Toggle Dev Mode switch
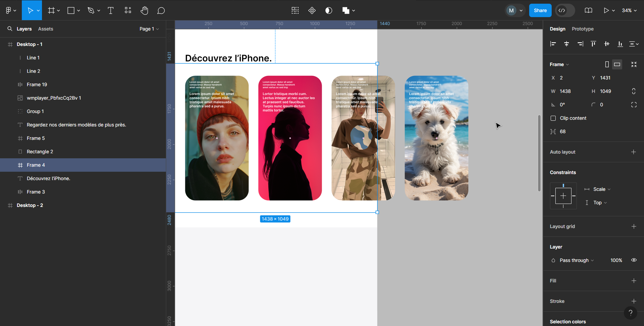This screenshot has width=644, height=326. pyautogui.click(x=565, y=10)
